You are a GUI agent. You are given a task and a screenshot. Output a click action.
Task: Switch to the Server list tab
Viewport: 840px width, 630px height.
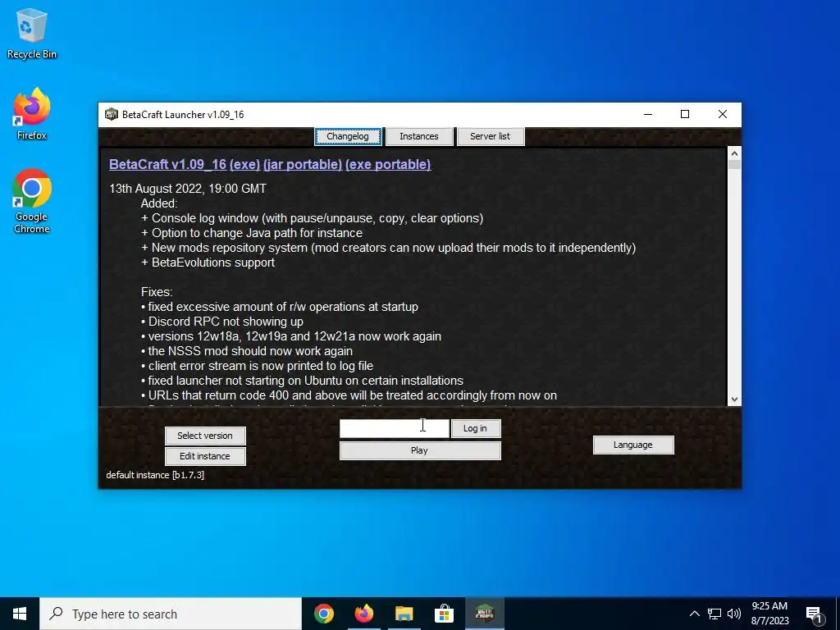[x=491, y=136]
